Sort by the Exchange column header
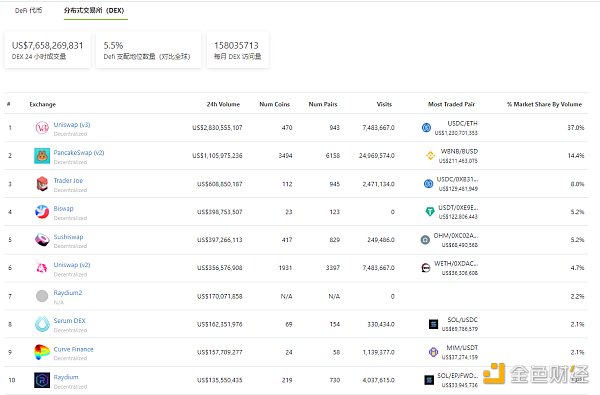Image resolution: width=600 pixels, height=395 pixels. tap(42, 104)
